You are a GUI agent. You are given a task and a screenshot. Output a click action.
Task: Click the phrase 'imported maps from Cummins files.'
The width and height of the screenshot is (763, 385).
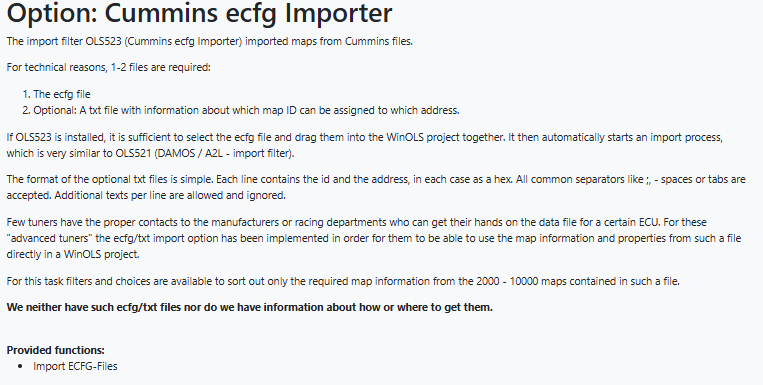tap(329, 41)
